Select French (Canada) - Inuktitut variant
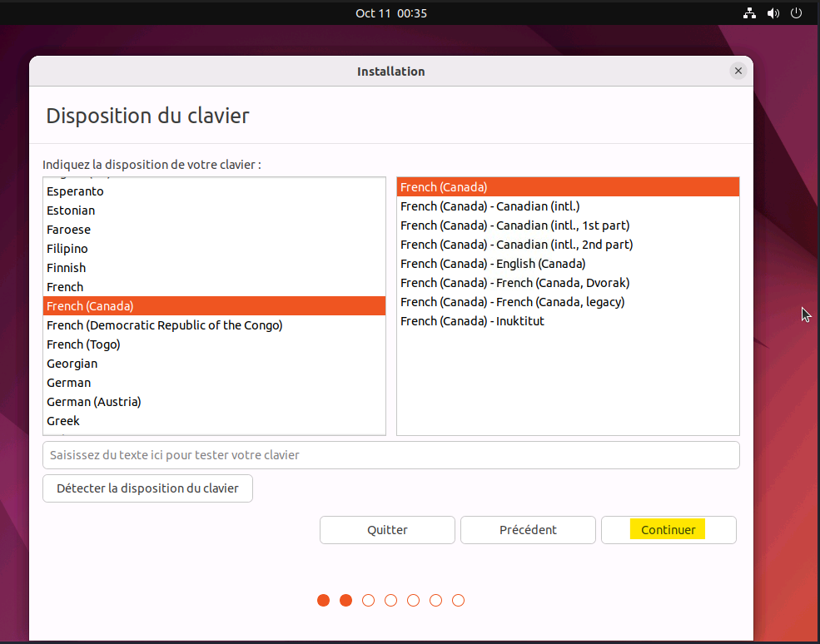820x644 pixels. (x=472, y=321)
